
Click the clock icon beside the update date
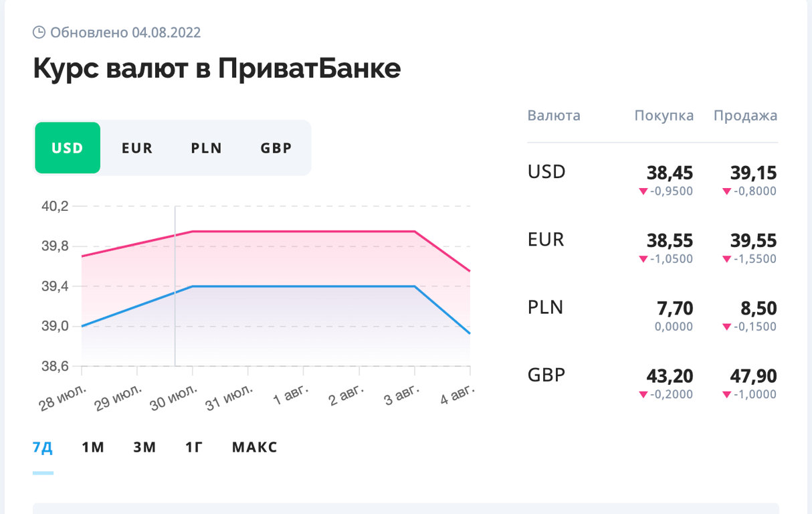coord(39,32)
